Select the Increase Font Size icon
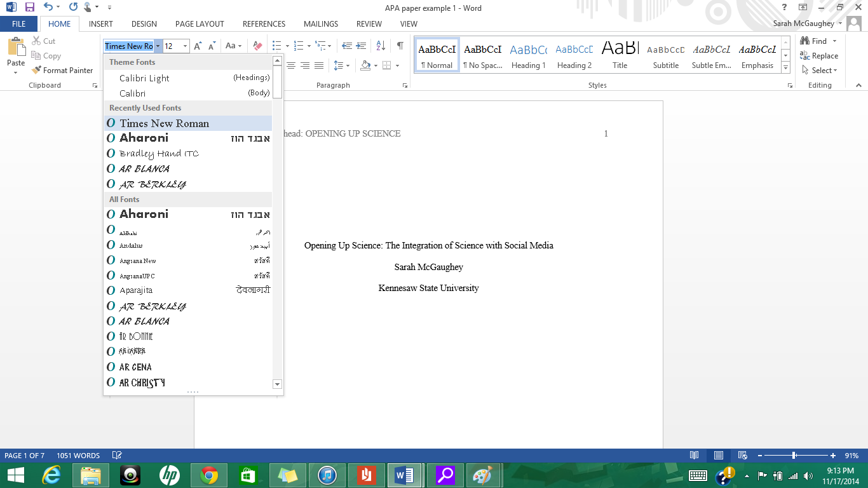The image size is (868, 488). point(198,44)
